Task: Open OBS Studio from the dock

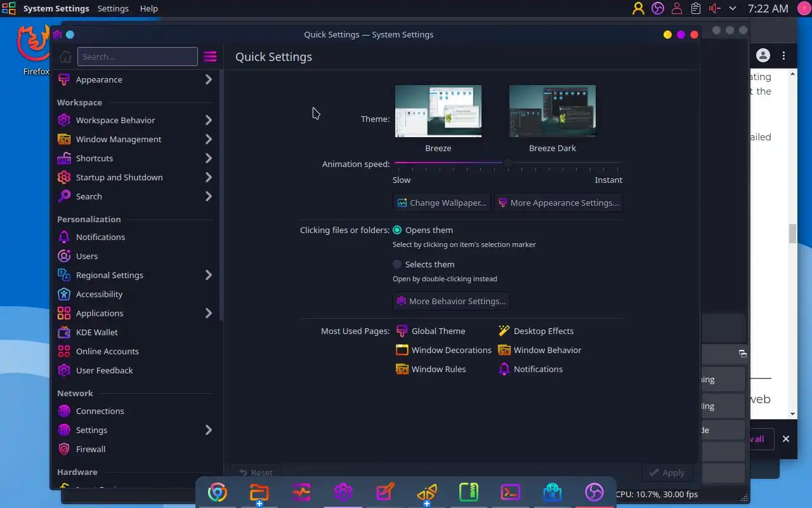Action: [x=594, y=493]
